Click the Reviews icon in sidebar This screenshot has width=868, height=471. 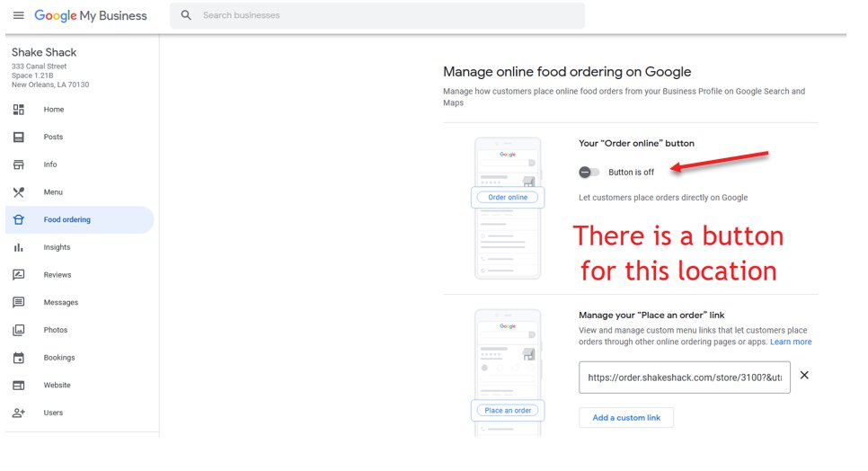(19, 275)
